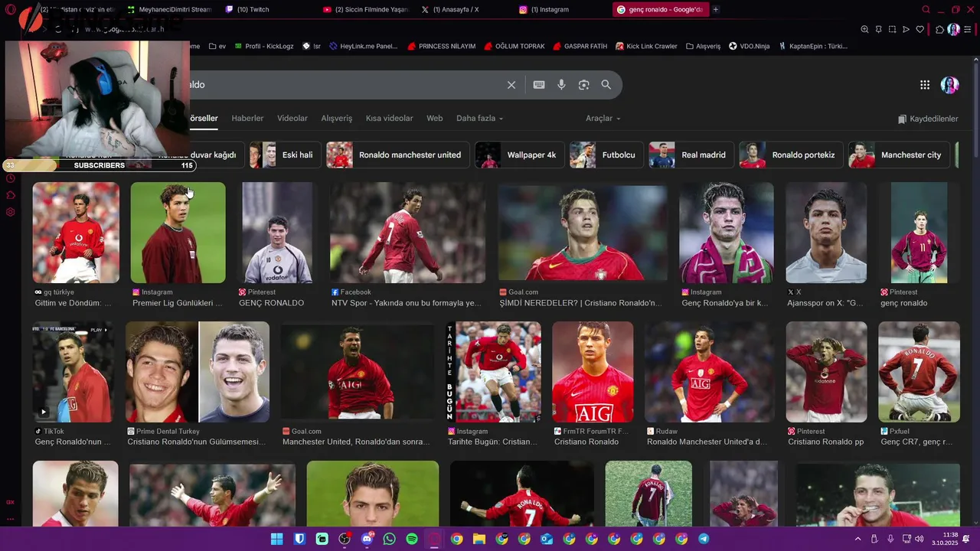Filter by Eski hali chip
The image size is (980, 551).
[x=286, y=155]
